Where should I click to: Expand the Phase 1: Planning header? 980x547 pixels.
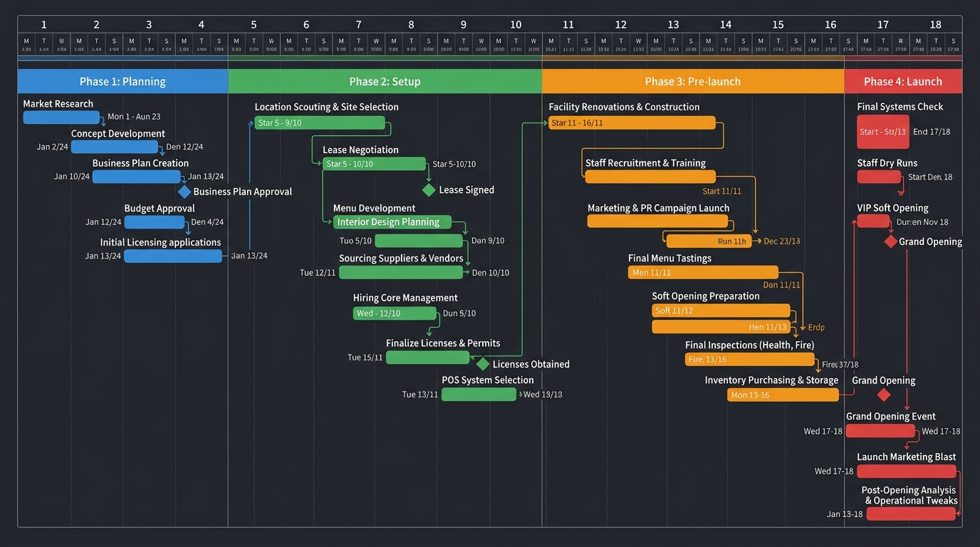point(122,81)
